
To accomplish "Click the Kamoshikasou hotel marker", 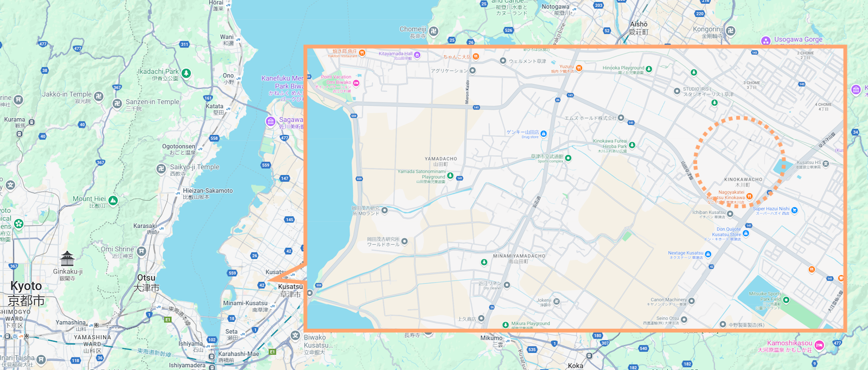I will click(x=819, y=345).
